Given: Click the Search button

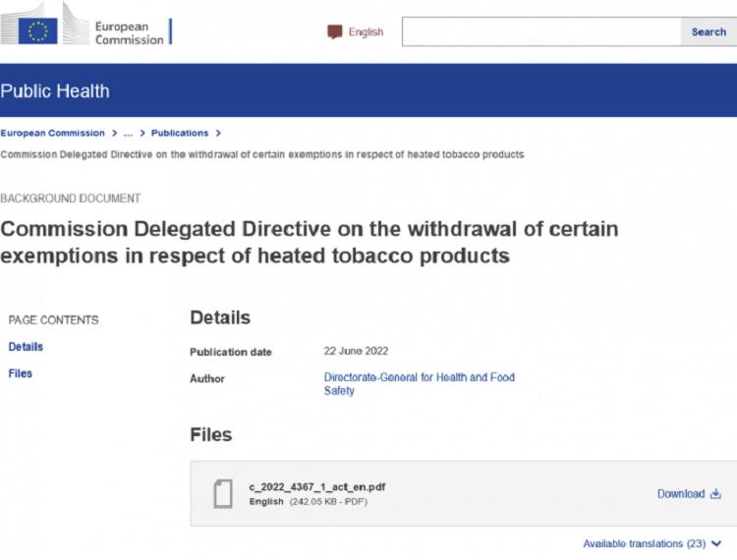Looking at the screenshot, I should (x=709, y=32).
